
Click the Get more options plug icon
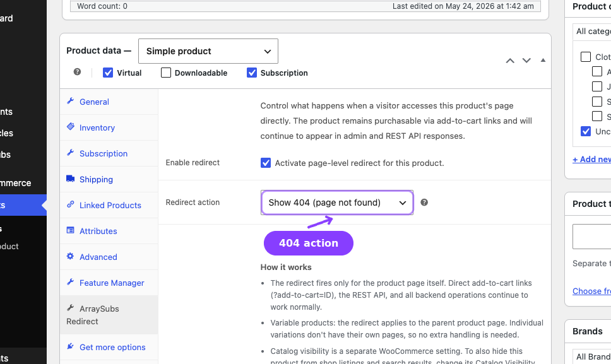[x=71, y=346]
